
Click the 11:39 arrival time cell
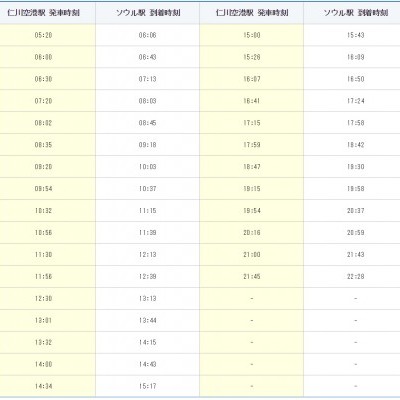point(147,233)
